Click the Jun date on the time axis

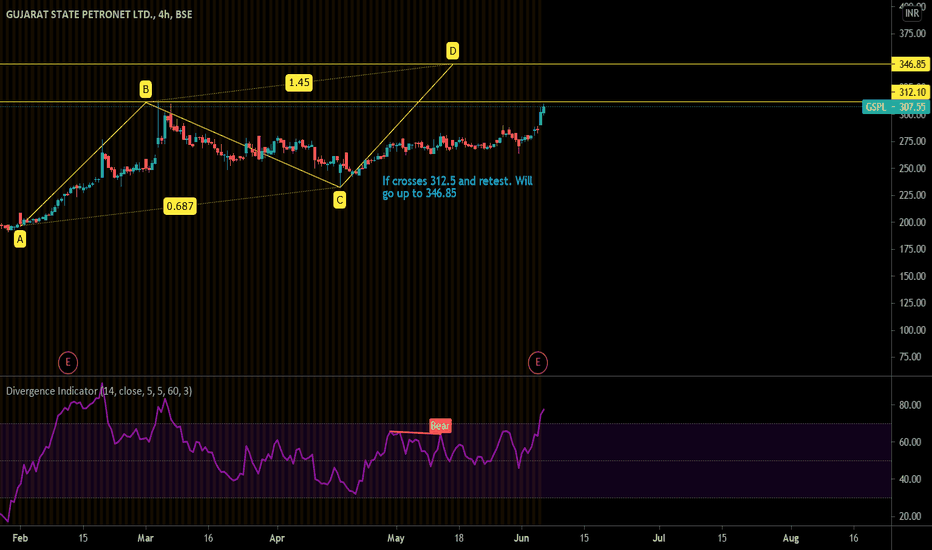coord(521,538)
